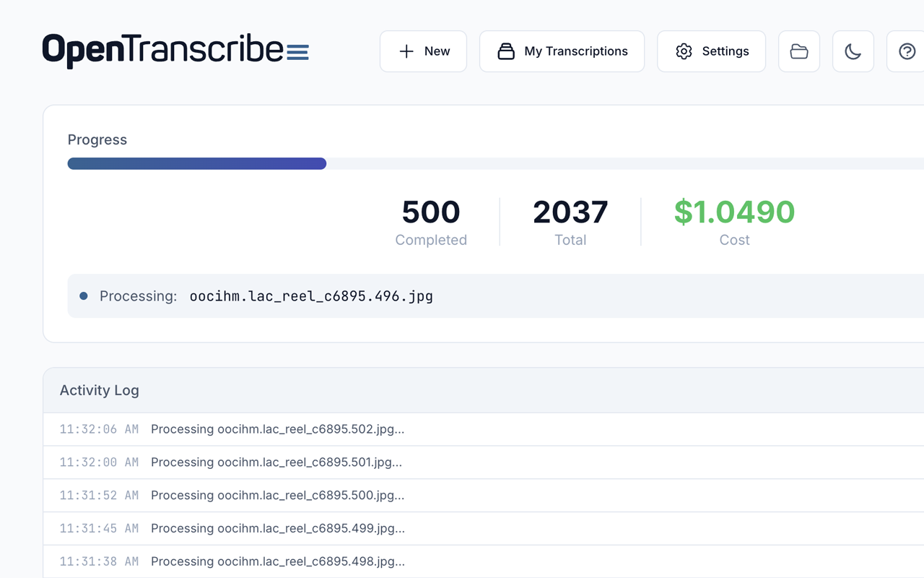924x578 pixels.
Task: Click the 11:31:45 AM timestamp
Action: point(99,529)
